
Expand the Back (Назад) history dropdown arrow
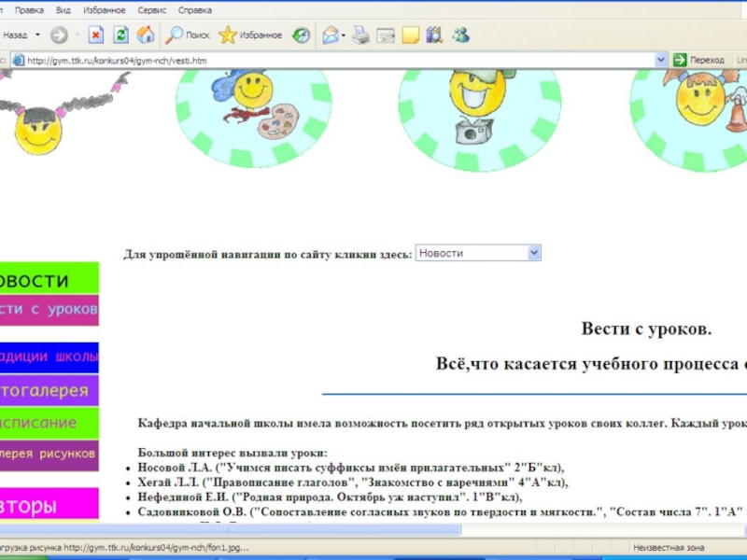pos(38,35)
